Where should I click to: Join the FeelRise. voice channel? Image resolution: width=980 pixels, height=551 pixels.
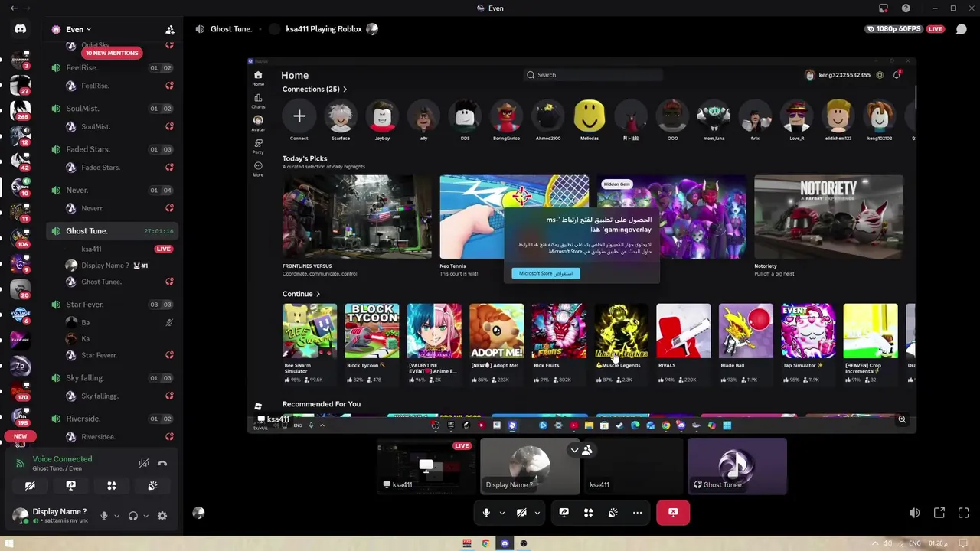[x=112, y=67]
